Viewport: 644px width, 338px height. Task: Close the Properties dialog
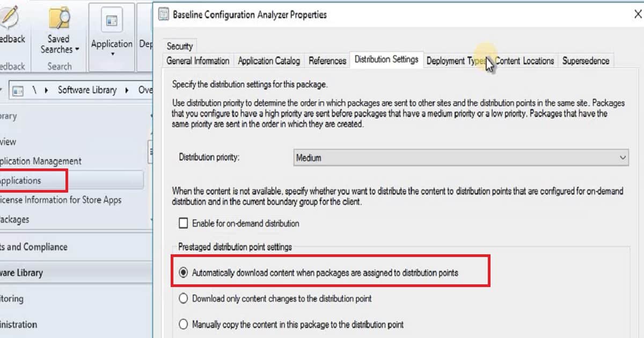point(638,14)
